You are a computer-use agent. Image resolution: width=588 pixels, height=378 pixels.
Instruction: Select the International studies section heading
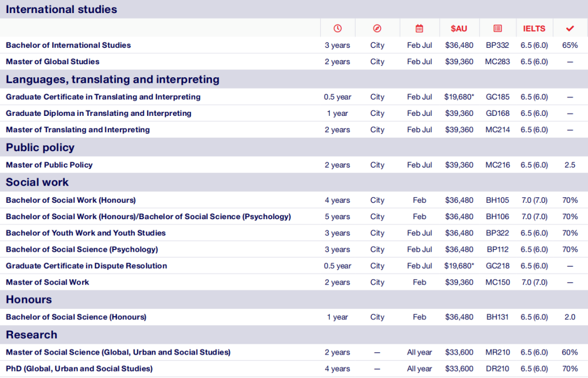pyautogui.click(x=62, y=9)
